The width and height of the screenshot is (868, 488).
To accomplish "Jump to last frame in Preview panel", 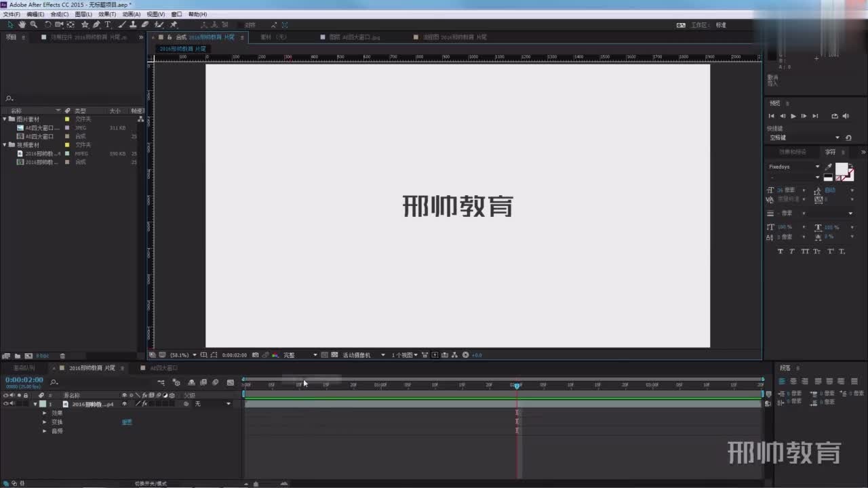I will [x=815, y=116].
